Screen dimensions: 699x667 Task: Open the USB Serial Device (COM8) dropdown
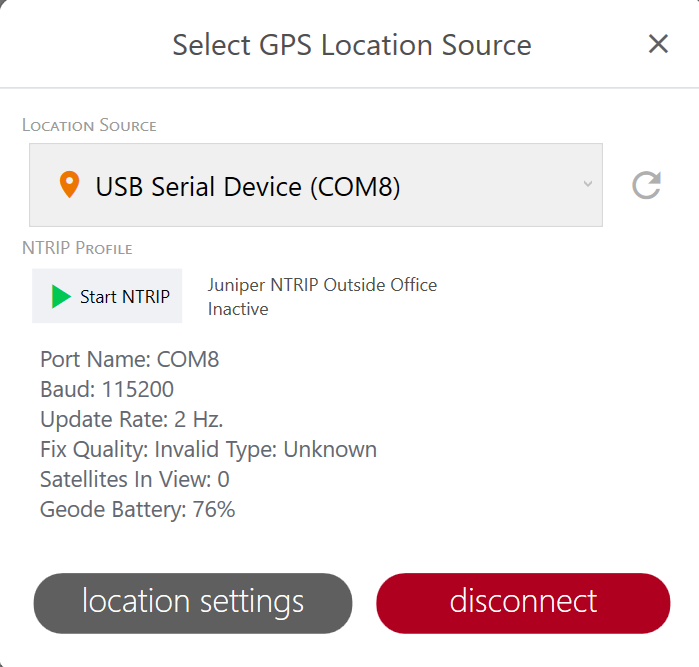(x=315, y=186)
